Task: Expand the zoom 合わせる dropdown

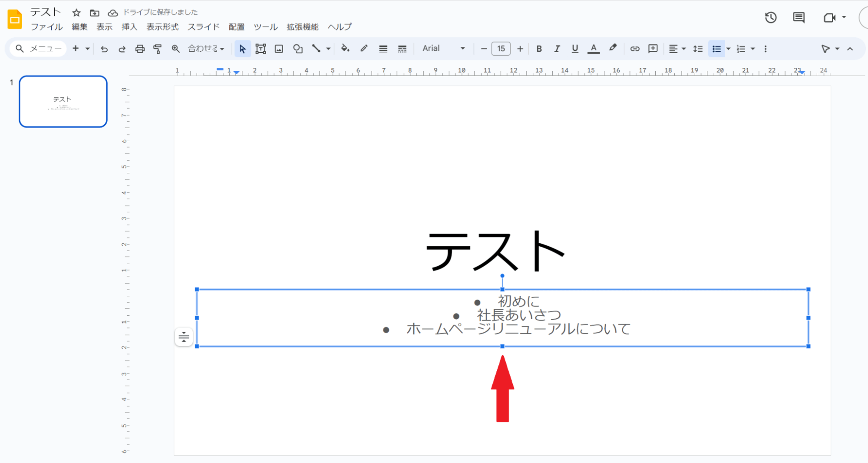Action: pyautogui.click(x=206, y=49)
